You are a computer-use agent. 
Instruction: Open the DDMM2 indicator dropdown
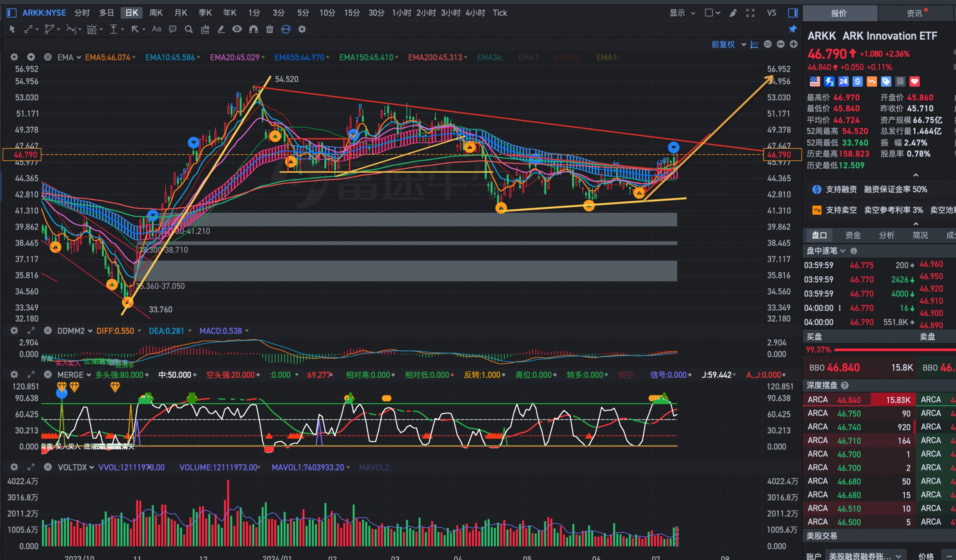[75, 331]
